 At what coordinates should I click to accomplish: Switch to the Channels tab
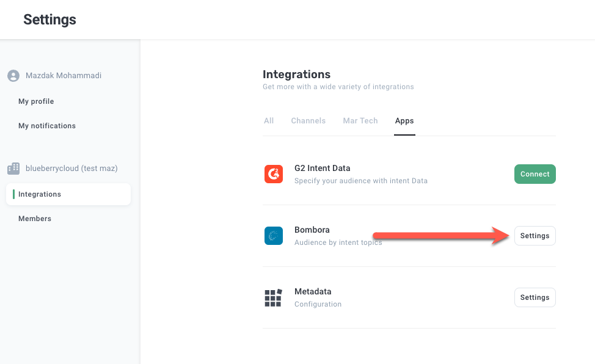click(308, 121)
